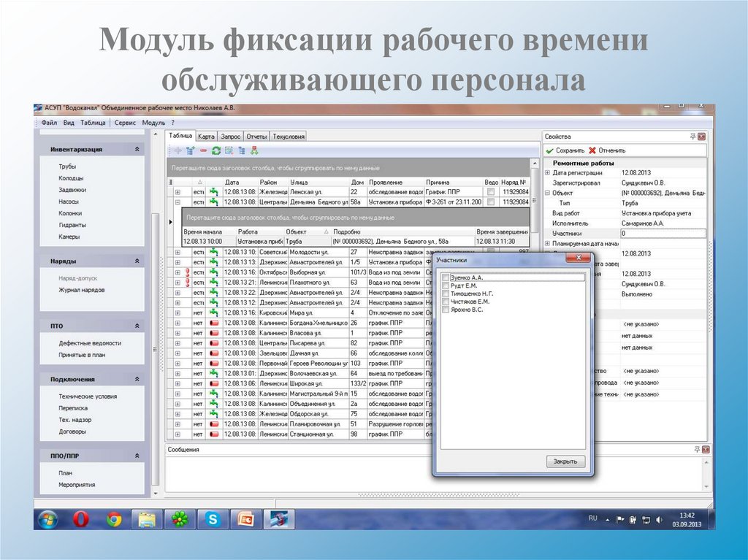Check the Тимошенко Н.Г. participant checkbox
The image size is (748, 560).
click(446, 294)
